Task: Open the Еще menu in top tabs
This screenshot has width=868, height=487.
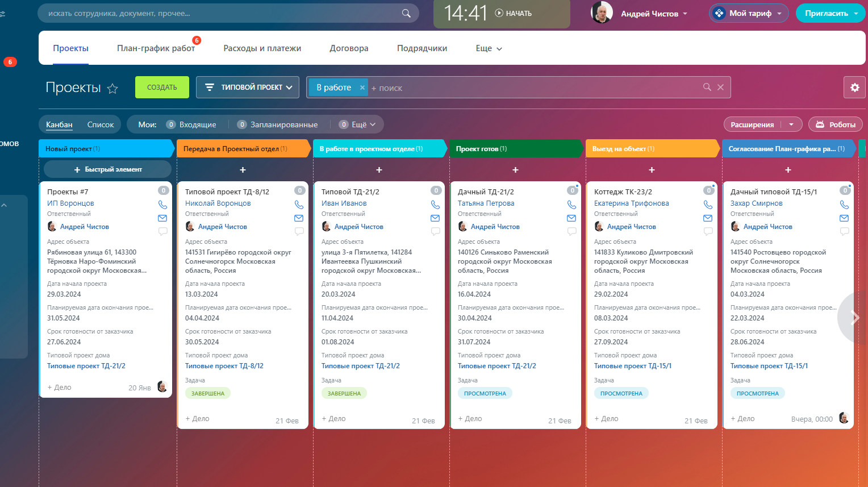Action: [x=489, y=48]
